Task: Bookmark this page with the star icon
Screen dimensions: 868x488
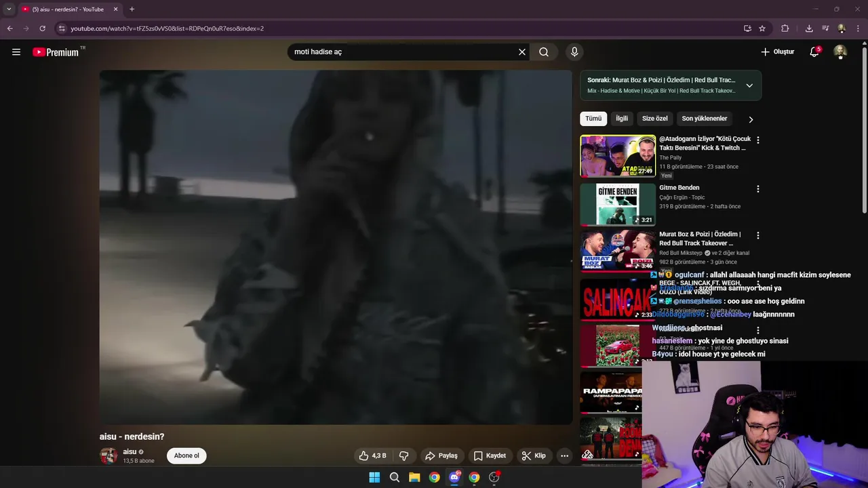Action: (x=762, y=28)
